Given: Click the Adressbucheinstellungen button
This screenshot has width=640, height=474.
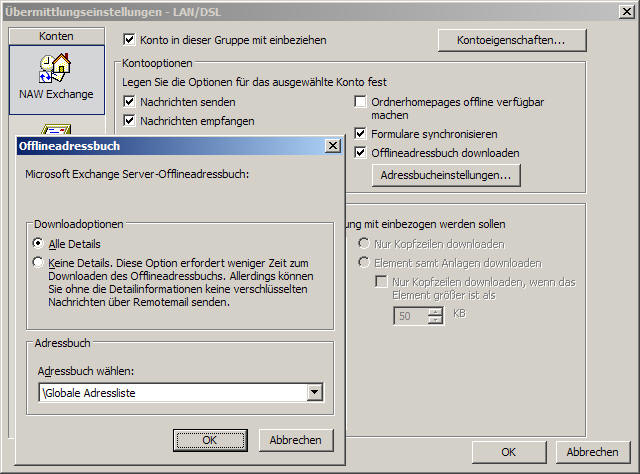Looking at the screenshot, I should click(x=446, y=175).
